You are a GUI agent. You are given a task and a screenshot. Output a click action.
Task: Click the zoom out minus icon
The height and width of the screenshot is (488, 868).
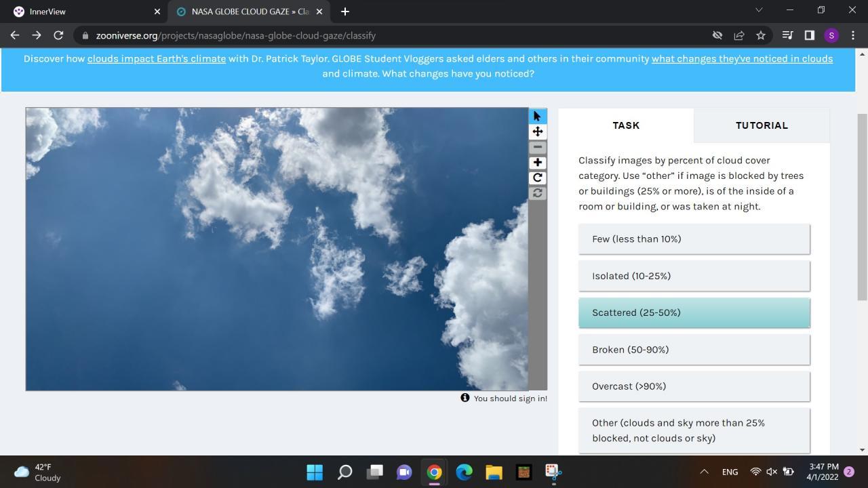click(x=537, y=147)
